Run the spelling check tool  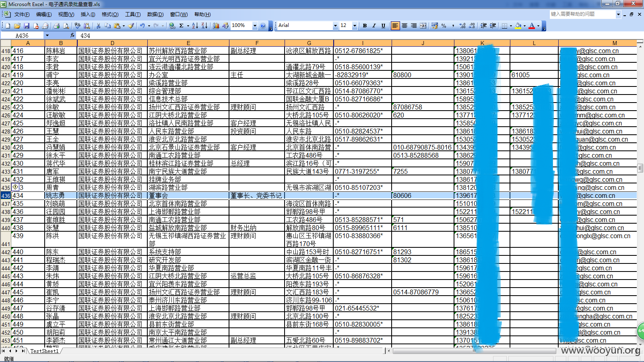tap(77, 26)
